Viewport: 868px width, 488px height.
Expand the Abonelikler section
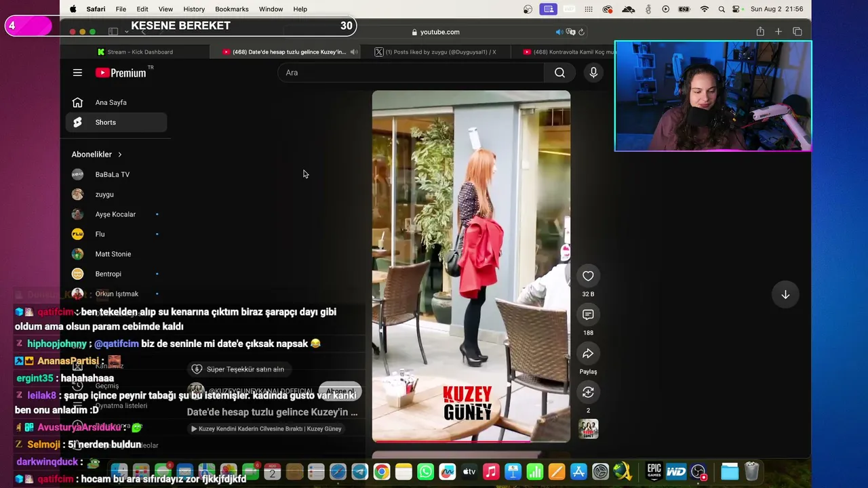(97, 155)
